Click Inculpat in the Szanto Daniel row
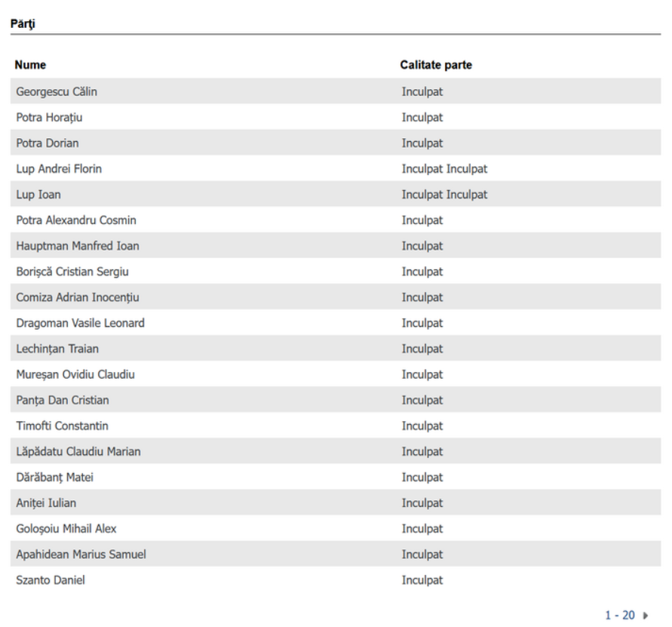The height and width of the screenshot is (627, 672). (422, 580)
